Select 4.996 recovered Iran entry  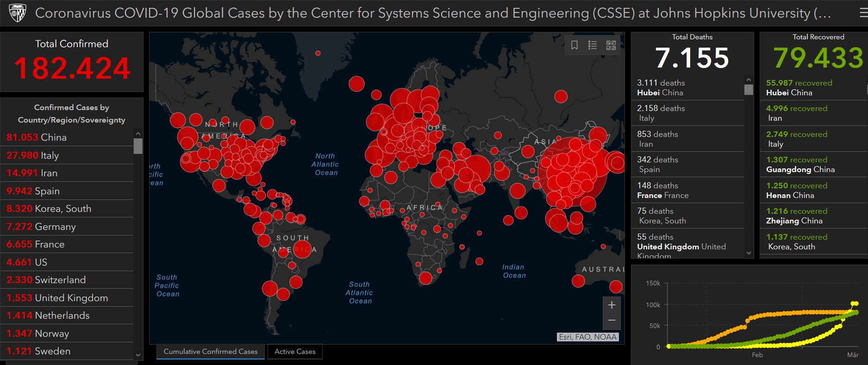[814, 113]
